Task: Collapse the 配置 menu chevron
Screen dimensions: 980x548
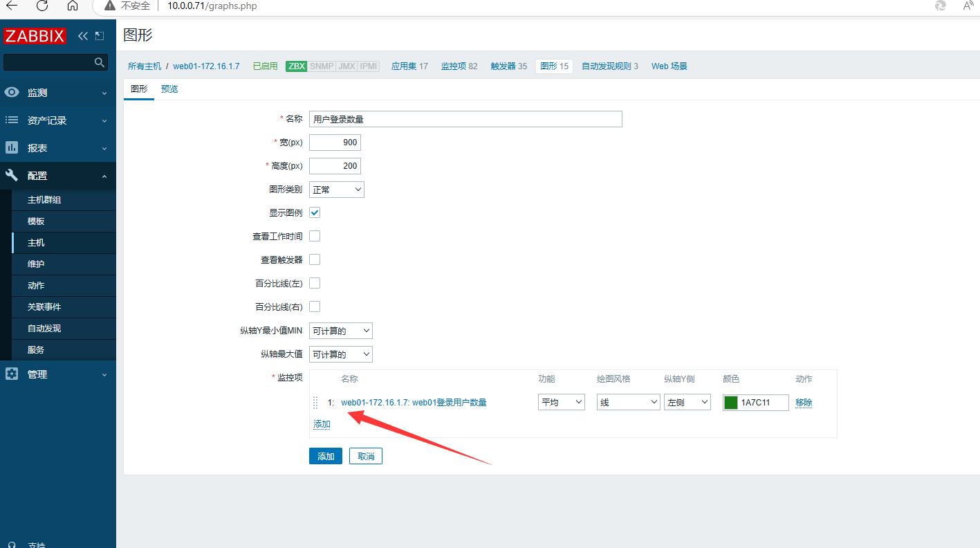Action: tap(104, 176)
